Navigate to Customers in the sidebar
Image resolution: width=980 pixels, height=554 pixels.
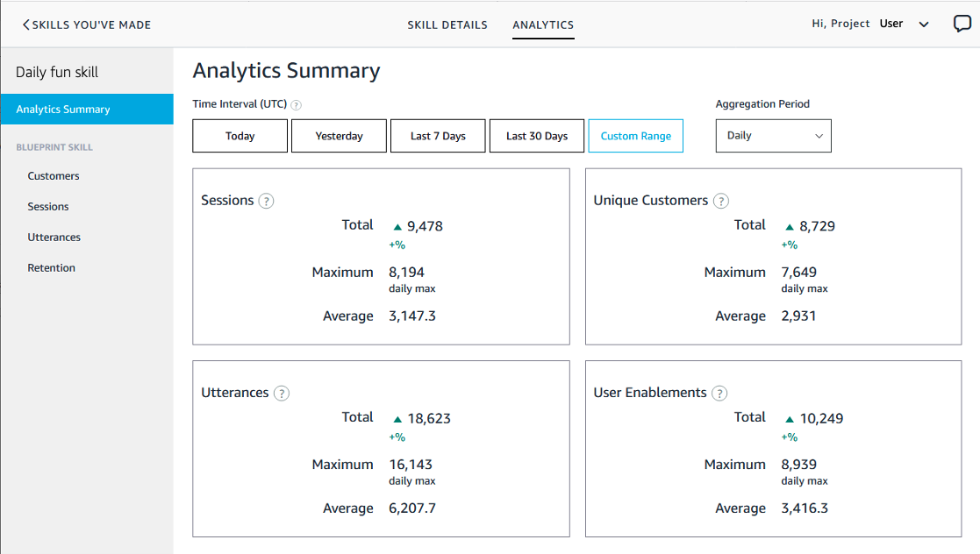click(x=53, y=175)
